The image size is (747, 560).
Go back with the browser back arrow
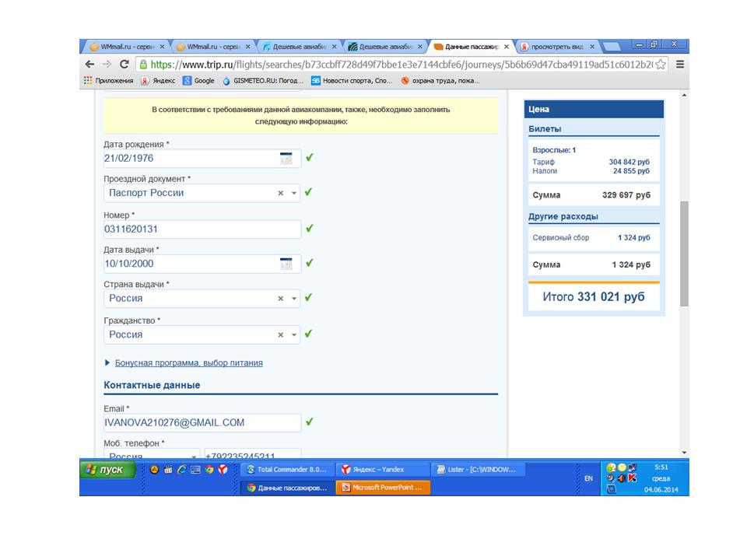click(x=89, y=65)
